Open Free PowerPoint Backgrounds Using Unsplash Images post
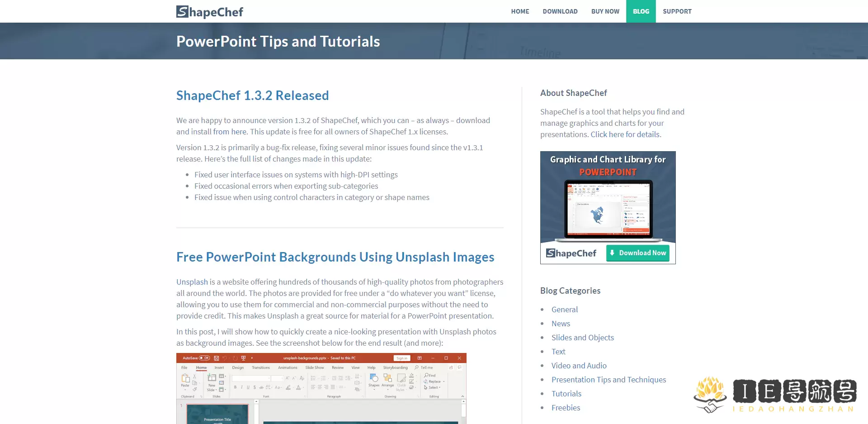This screenshot has height=424, width=868. coord(335,257)
